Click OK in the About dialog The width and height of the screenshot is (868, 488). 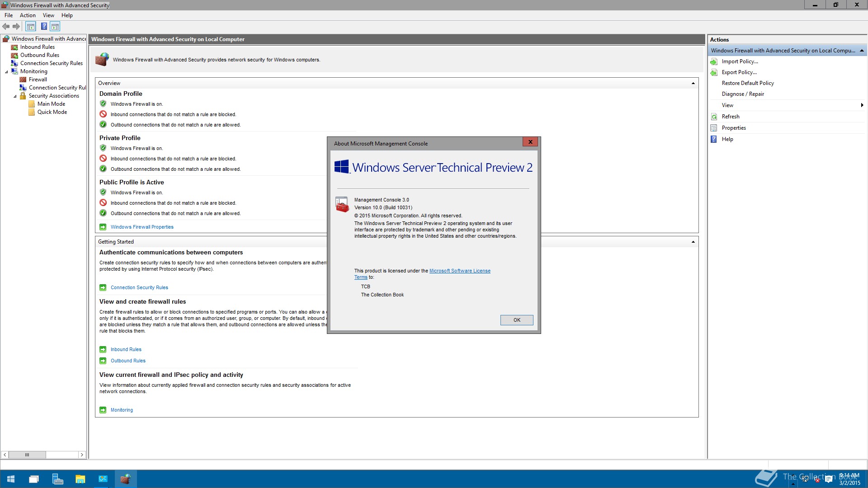pos(517,320)
